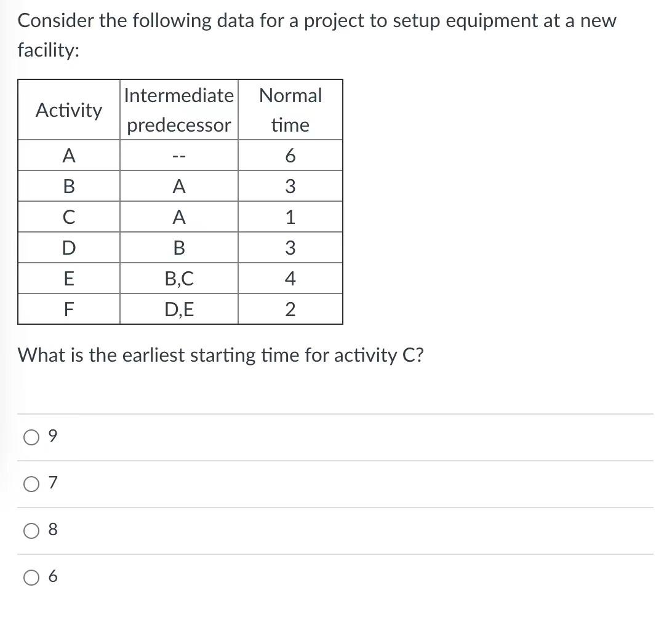The width and height of the screenshot is (672, 625).
Task: Click the normal time value 2 for F
Action: click(290, 309)
